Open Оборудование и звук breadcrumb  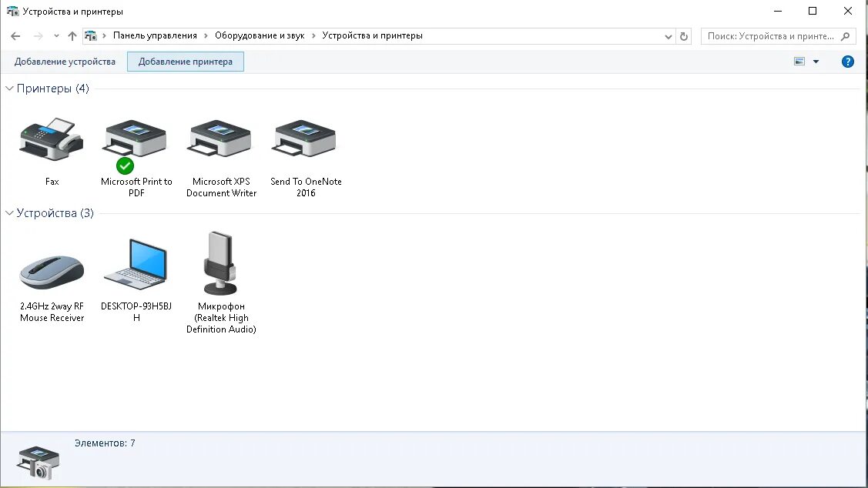coord(260,35)
